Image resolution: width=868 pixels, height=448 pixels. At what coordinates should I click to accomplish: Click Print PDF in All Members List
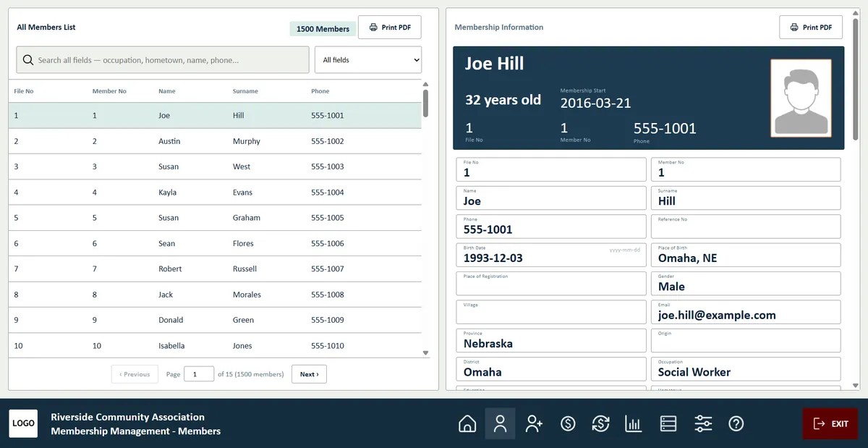(389, 28)
